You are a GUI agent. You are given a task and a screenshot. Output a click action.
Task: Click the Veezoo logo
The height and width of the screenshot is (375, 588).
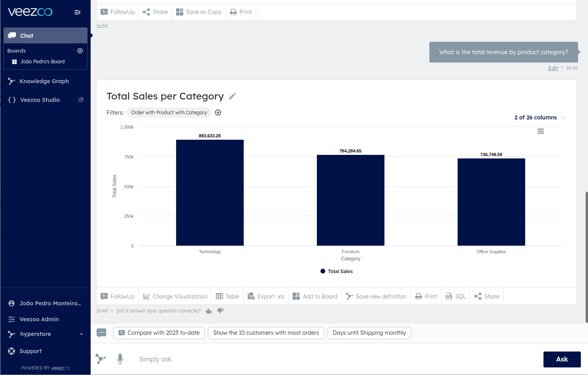click(30, 12)
